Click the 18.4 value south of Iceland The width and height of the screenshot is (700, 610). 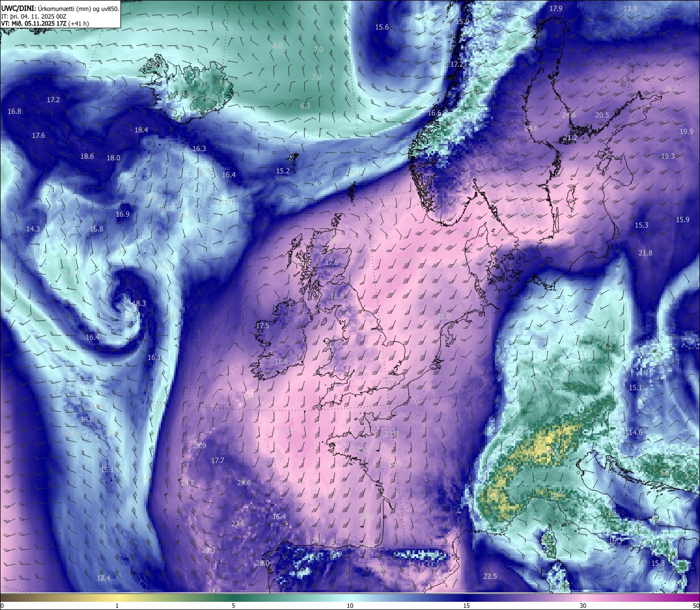tap(141, 130)
